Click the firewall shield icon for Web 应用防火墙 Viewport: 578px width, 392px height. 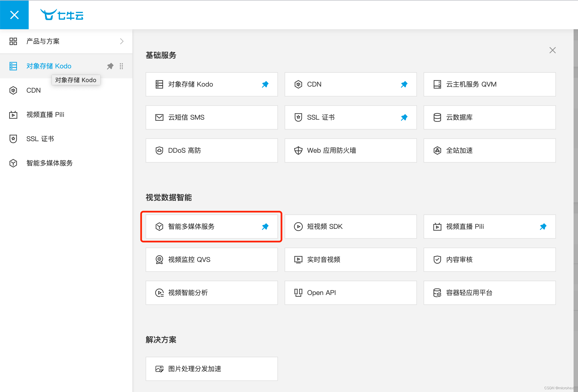[298, 151]
